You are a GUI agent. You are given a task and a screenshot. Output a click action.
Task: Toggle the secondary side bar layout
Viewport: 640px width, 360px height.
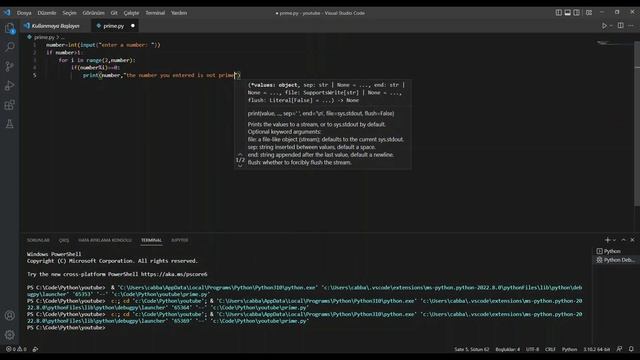576,13
